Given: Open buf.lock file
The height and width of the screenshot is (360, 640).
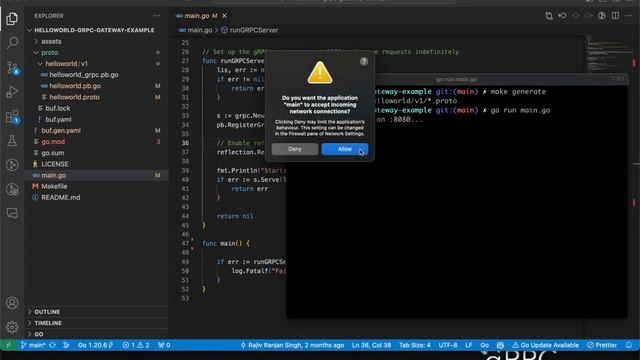Looking at the screenshot, I should (58, 108).
